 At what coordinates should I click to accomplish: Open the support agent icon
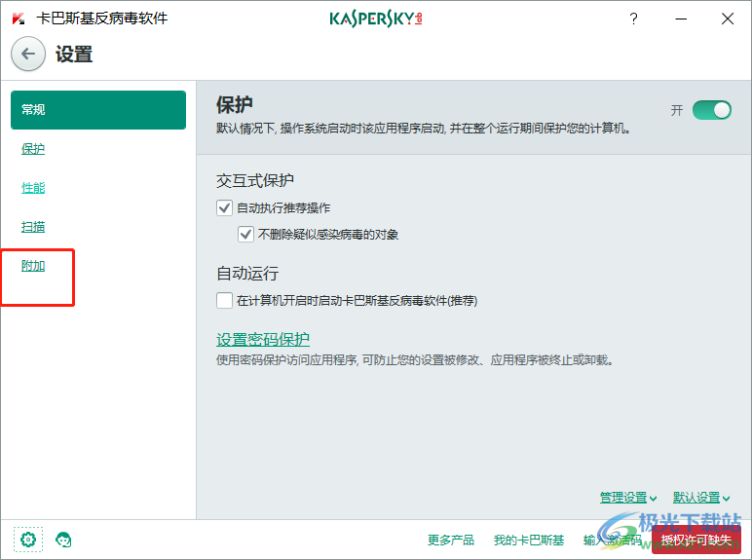coord(63,540)
